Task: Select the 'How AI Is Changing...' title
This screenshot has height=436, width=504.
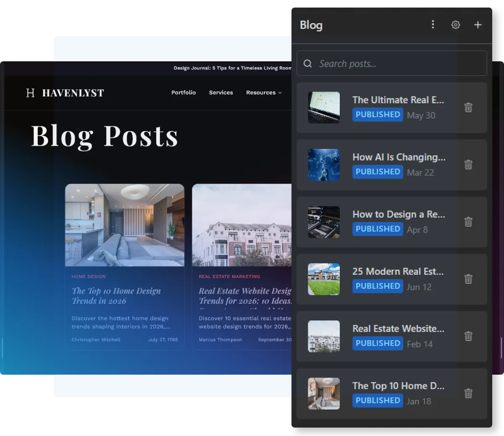Action: tap(399, 157)
